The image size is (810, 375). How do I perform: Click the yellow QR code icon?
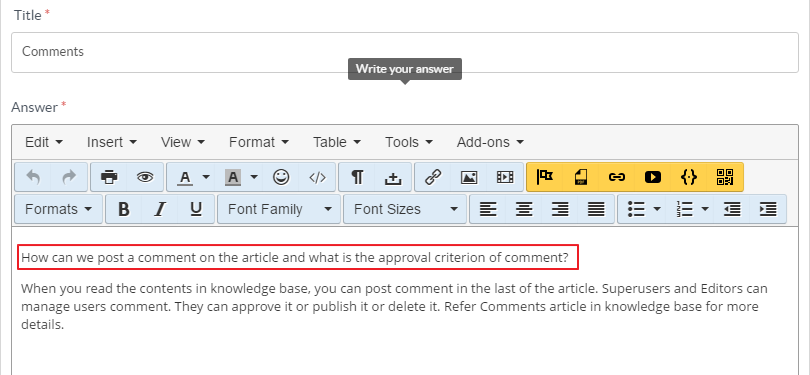coord(725,177)
